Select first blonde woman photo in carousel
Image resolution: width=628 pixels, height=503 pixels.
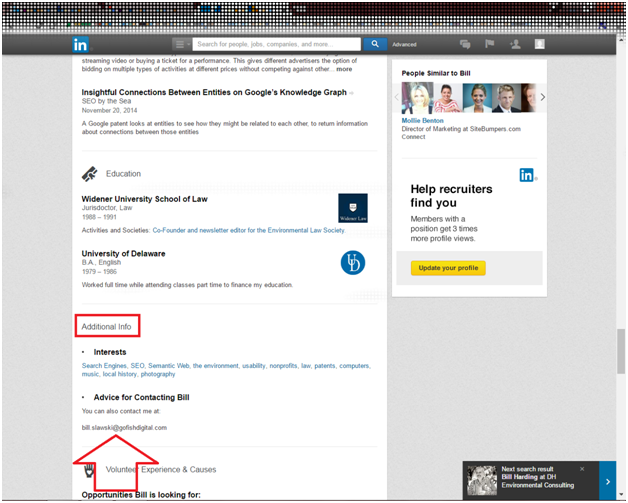417,98
